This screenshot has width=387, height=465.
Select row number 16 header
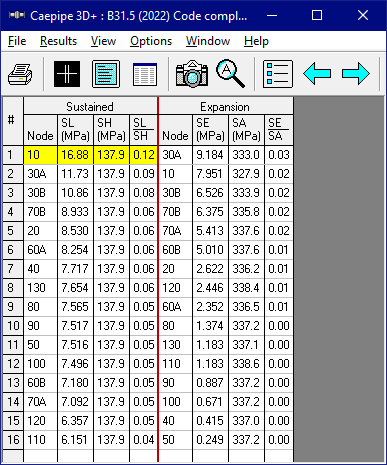click(x=13, y=440)
